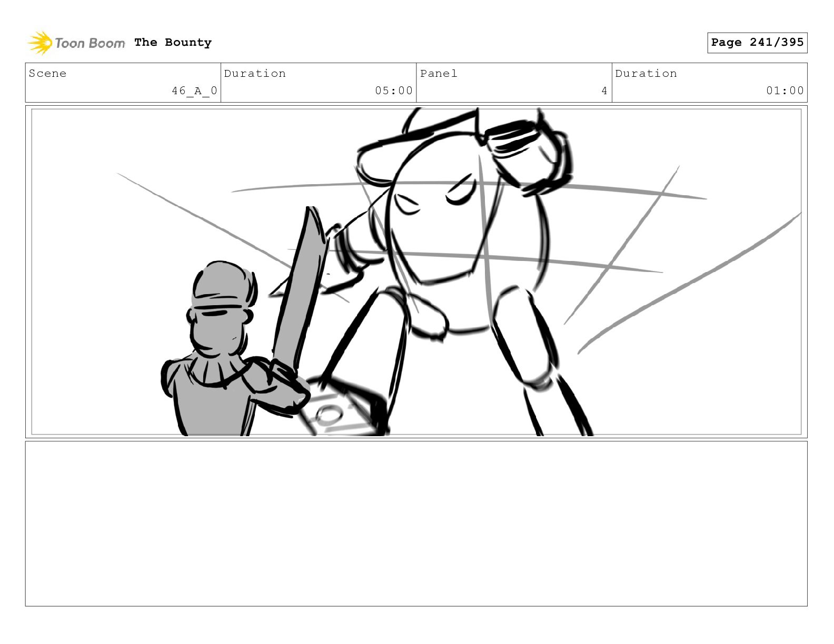Select the "Panel" header label
The image size is (834, 644).
(x=439, y=74)
